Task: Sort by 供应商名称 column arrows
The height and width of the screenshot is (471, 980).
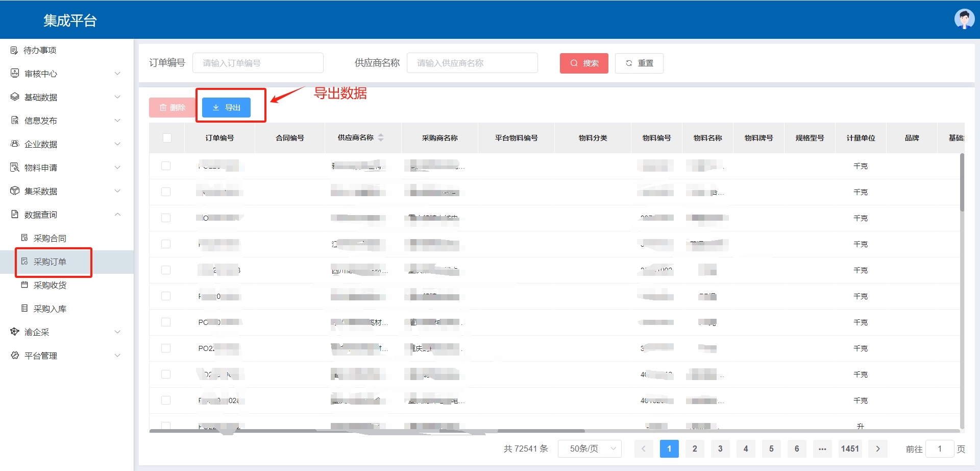Action: click(x=381, y=137)
